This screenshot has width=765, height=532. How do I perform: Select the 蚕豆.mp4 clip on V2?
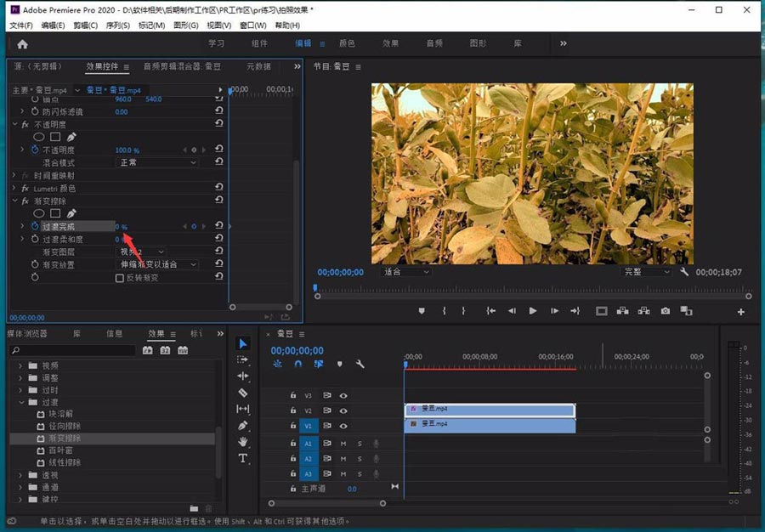pos(490,410)
